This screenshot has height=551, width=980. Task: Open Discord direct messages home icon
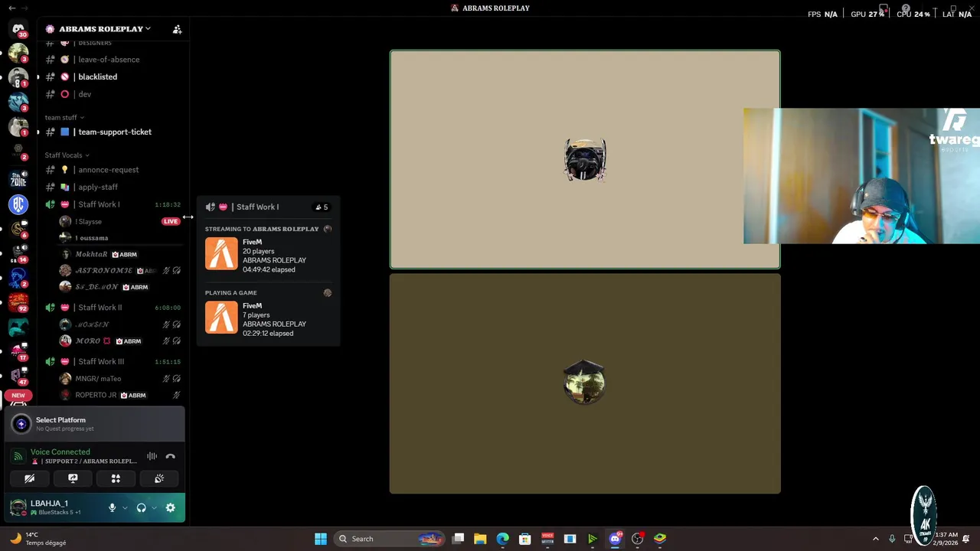(18, 29)
